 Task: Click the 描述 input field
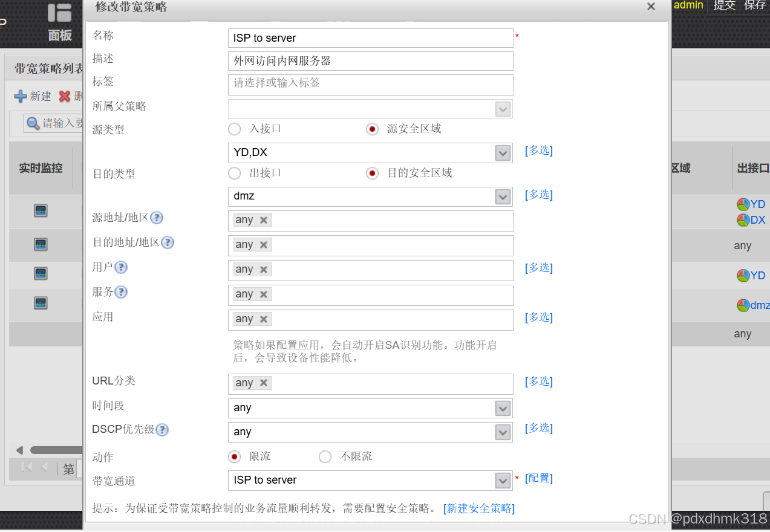point(371,61)
